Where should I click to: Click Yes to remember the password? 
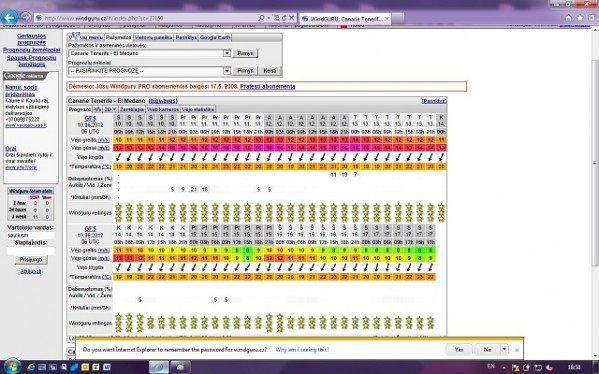[x=459, y=349]
